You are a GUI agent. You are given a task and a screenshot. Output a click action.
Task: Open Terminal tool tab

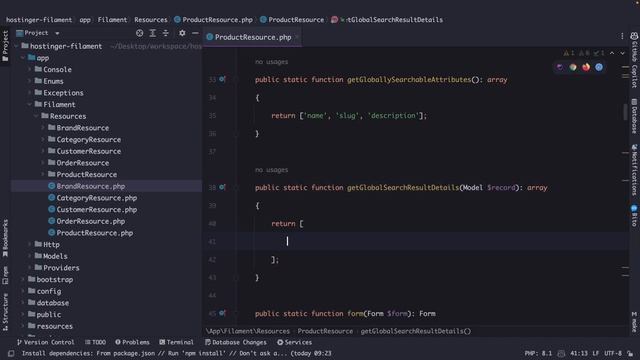click(176, 342)
